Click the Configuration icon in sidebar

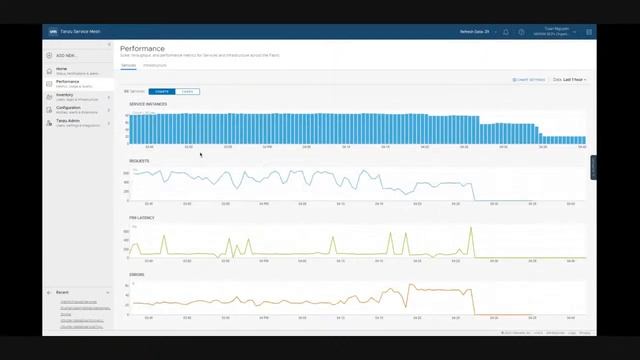[x=49, y=110]
